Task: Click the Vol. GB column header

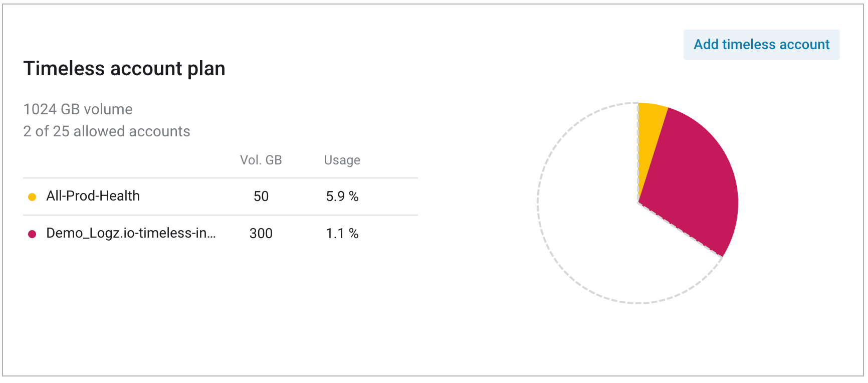Action: [261, 160]
